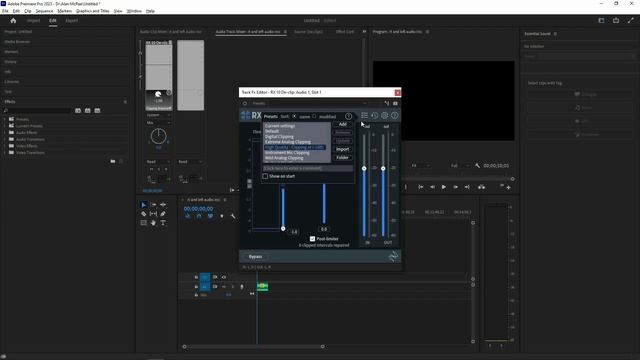Open the Sequence menu
This screenshot has height=360, width=640.
point(44,11)
